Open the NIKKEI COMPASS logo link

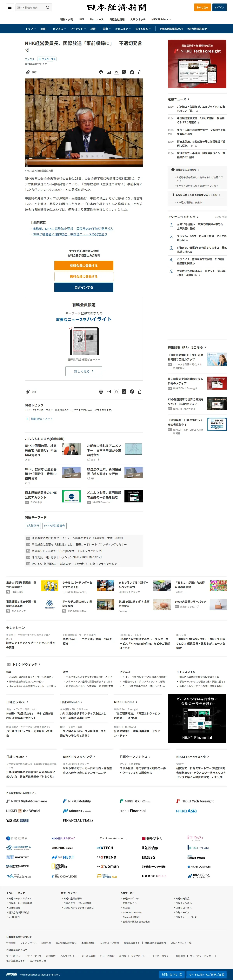pyautogui.click(x=199, y=867)
